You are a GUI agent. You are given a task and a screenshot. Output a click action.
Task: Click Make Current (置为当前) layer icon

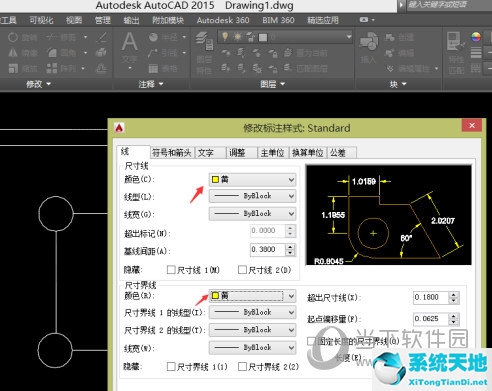[x=288, y=53]
